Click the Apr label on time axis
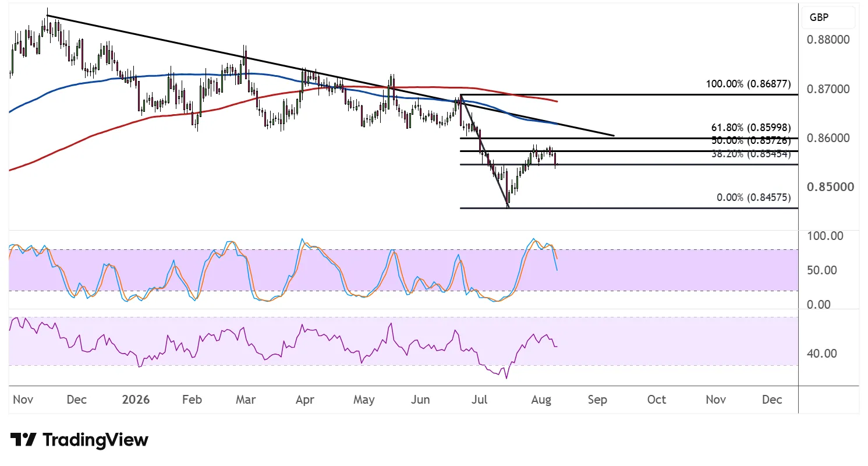This screenshot has width=868, height=466. pyautogui.click(x=305, y=400)
